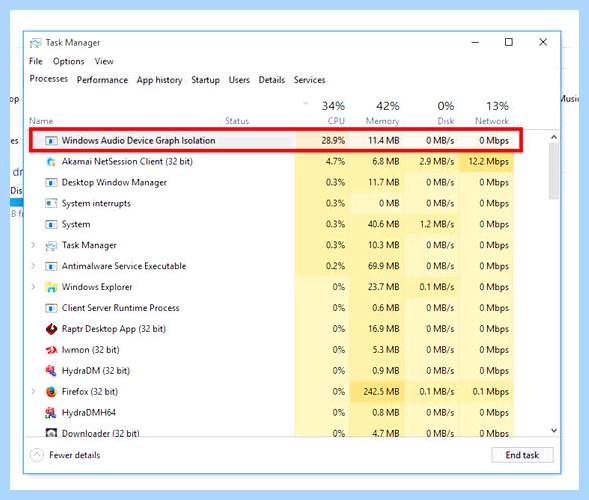The width and height of the screenshot is (589, 500).
Task: Click the lwmon process icon
Action: [x=51, y=350]
